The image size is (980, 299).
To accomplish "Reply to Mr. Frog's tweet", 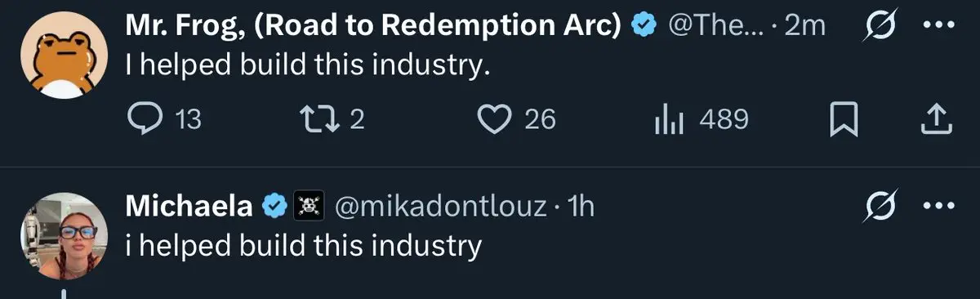I will [x=165, y=120].
